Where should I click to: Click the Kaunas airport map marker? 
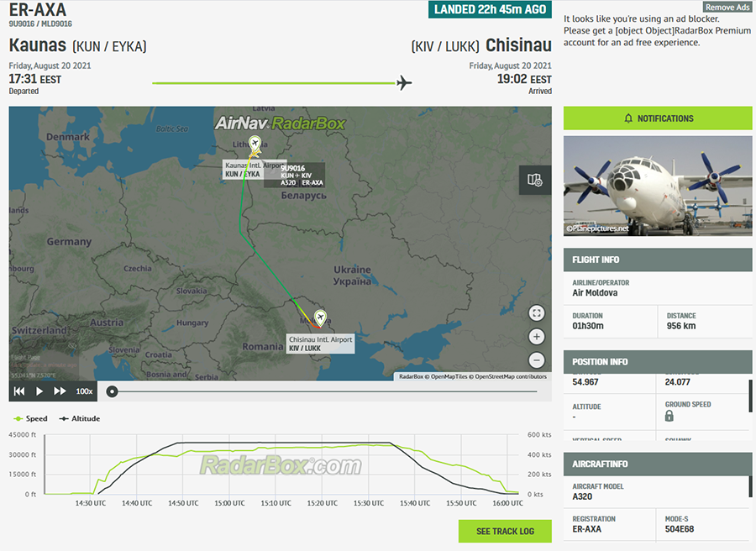click(255, 142)
